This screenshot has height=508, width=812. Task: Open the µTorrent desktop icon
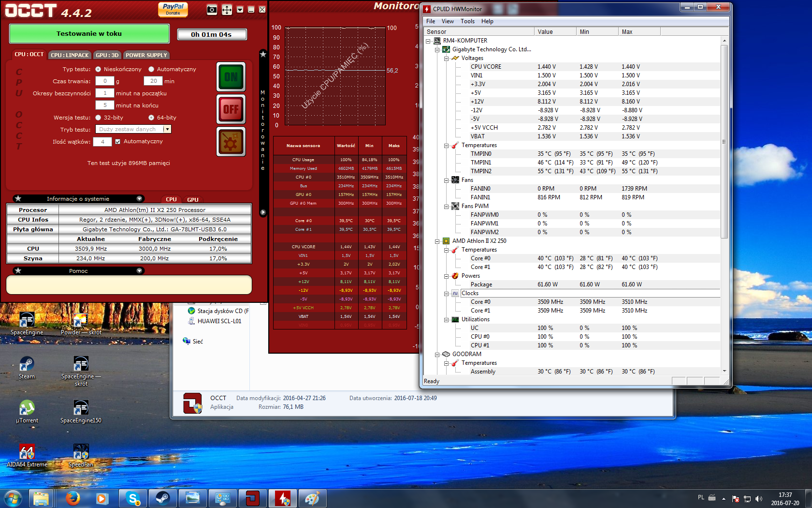[x=27, y=412]
